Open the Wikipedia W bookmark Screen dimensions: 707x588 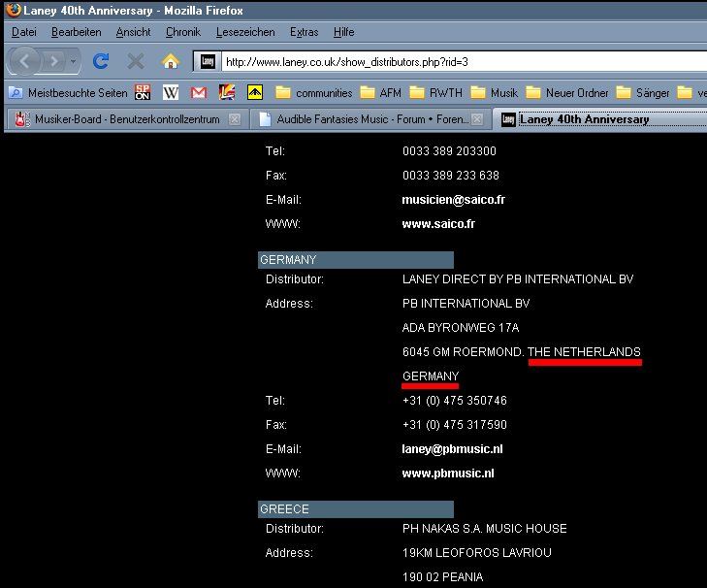(x=171, y=92)
